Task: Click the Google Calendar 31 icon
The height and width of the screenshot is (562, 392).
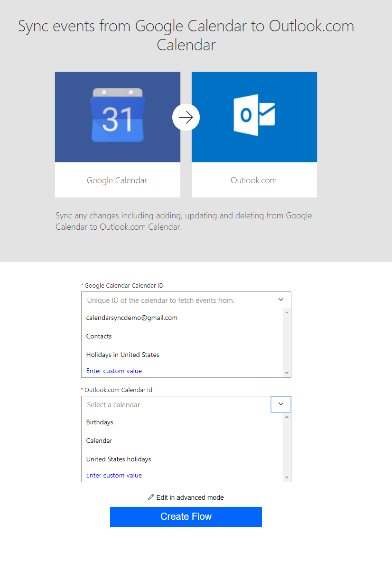Action: point(117,115)
